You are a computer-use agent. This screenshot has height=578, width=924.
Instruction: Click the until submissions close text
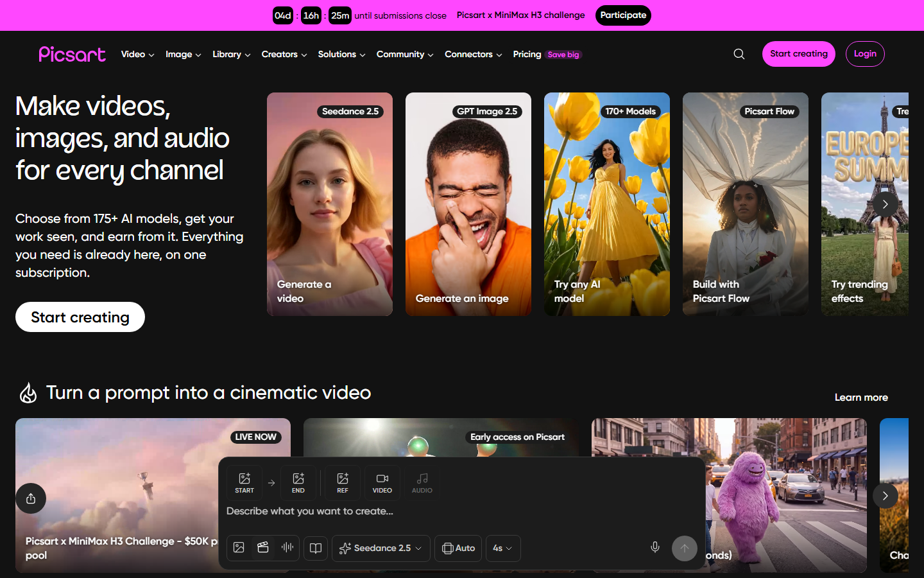(400, 16)
